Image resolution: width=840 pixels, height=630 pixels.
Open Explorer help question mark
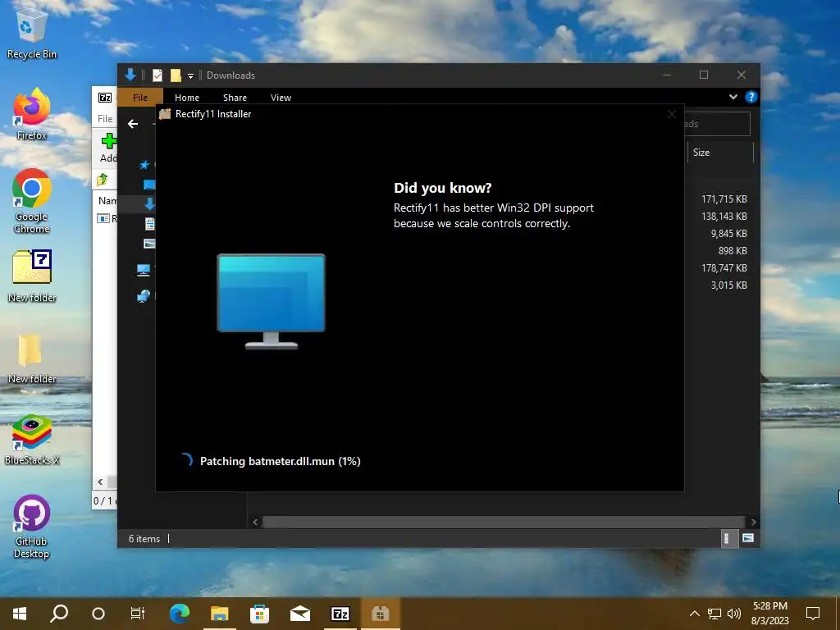click(x=751, y=97)
